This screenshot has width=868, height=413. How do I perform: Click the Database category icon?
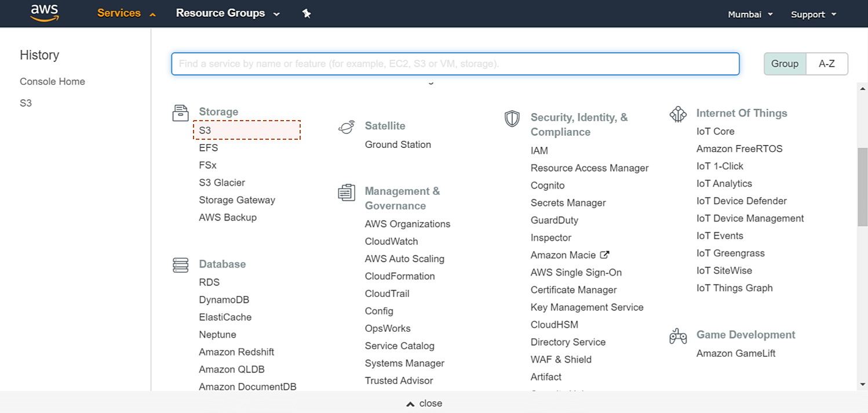180,265
